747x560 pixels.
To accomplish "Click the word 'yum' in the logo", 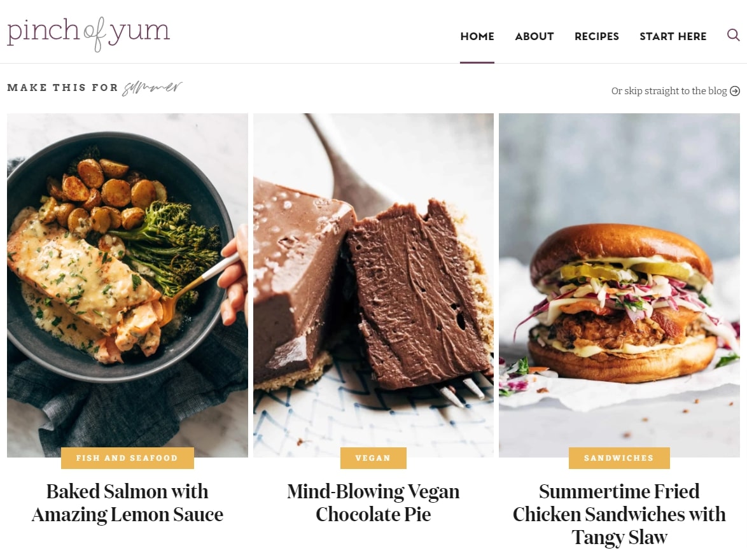I will tap(139, 31).
